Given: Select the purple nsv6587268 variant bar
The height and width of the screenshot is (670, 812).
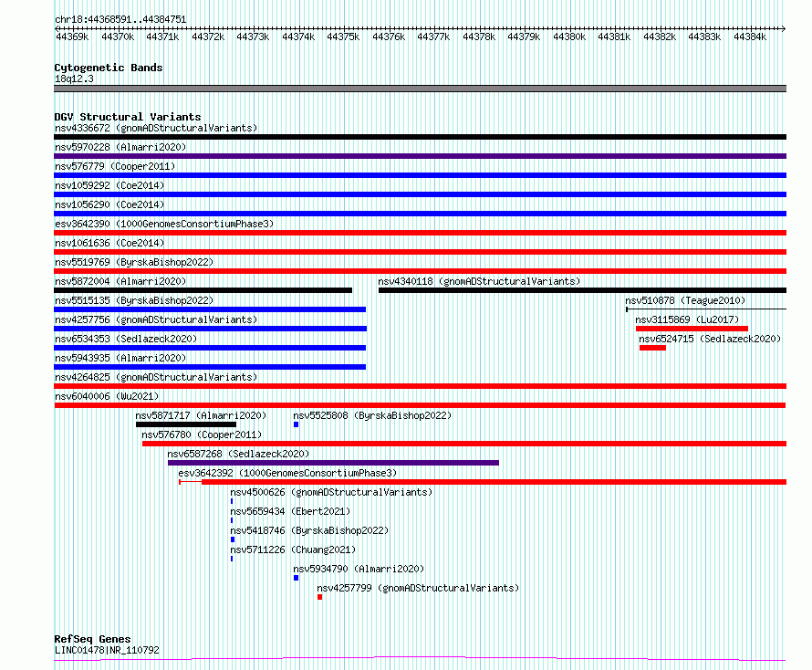Looking at the screenshot, I should [334, 463].
